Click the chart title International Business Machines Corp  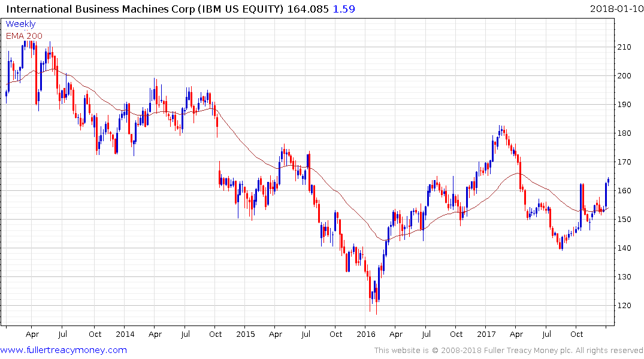click(x=101, y=9)
